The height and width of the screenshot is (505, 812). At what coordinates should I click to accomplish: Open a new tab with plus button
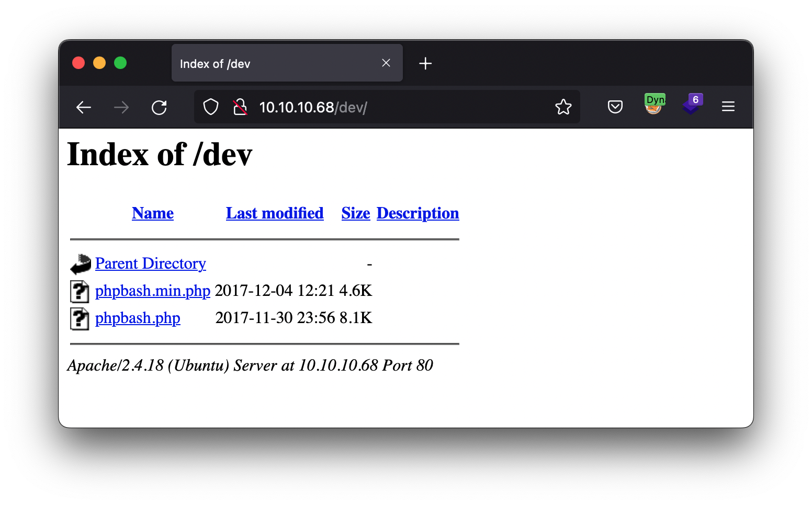425,63
